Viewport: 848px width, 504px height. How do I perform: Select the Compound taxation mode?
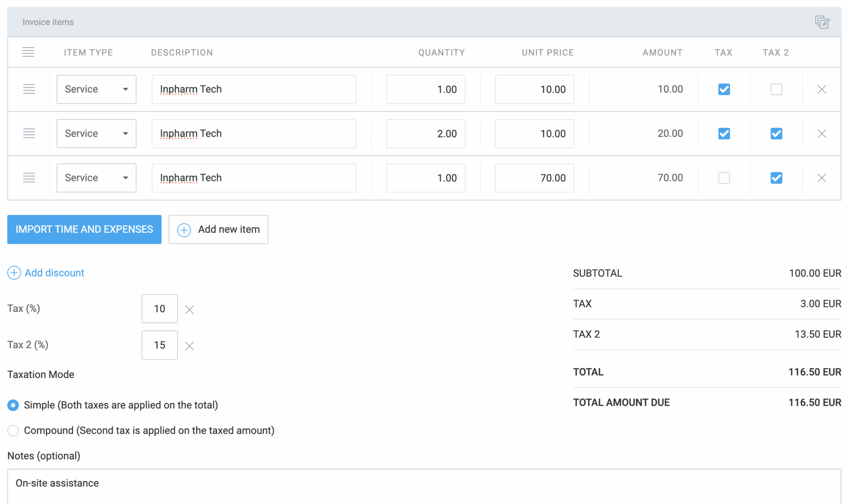13,431
